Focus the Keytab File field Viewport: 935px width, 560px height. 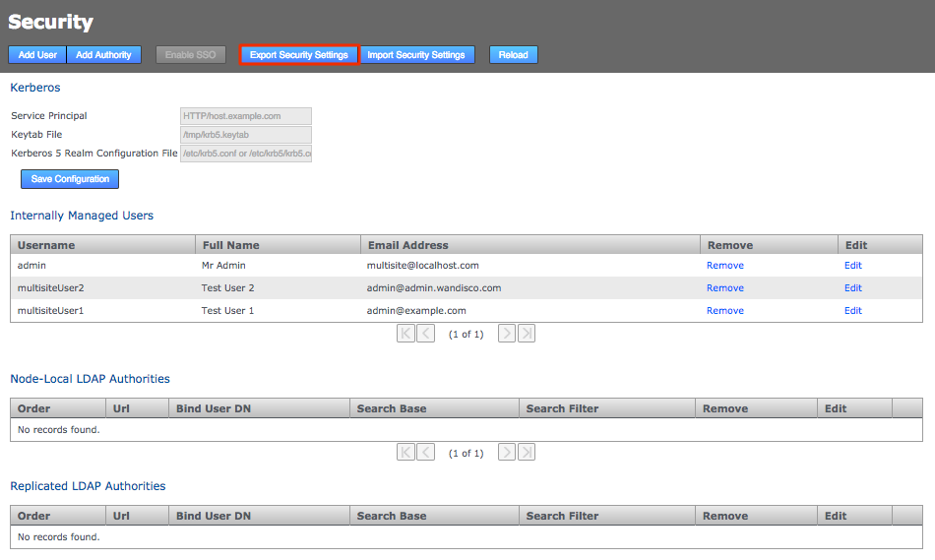point(246,134)
